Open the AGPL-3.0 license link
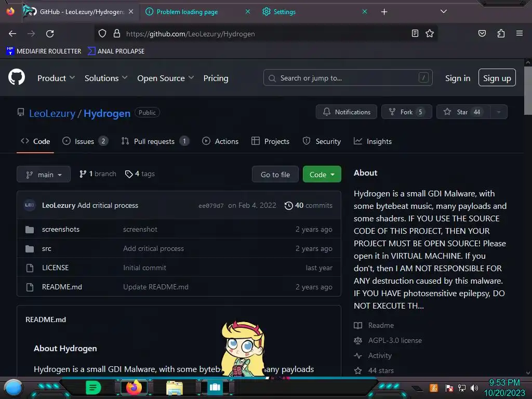The image size is (532, 399). pyautogui.click(x=395, y=340)
